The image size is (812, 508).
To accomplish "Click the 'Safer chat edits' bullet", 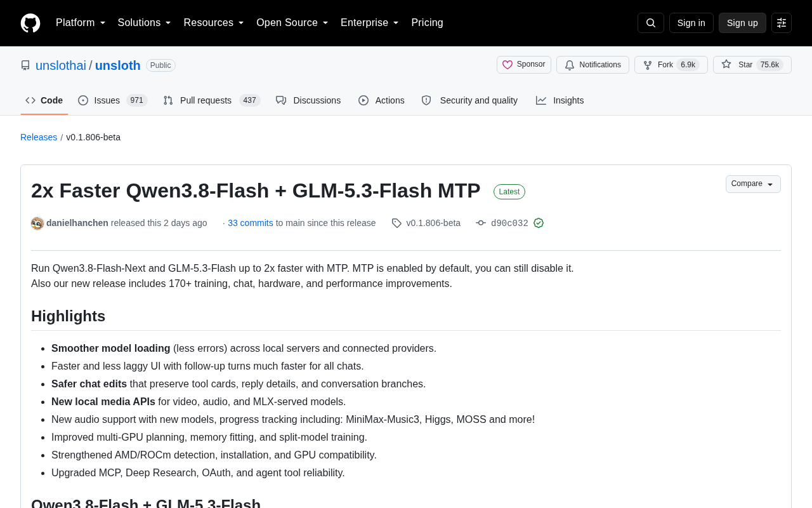I will tap(239, 384).
